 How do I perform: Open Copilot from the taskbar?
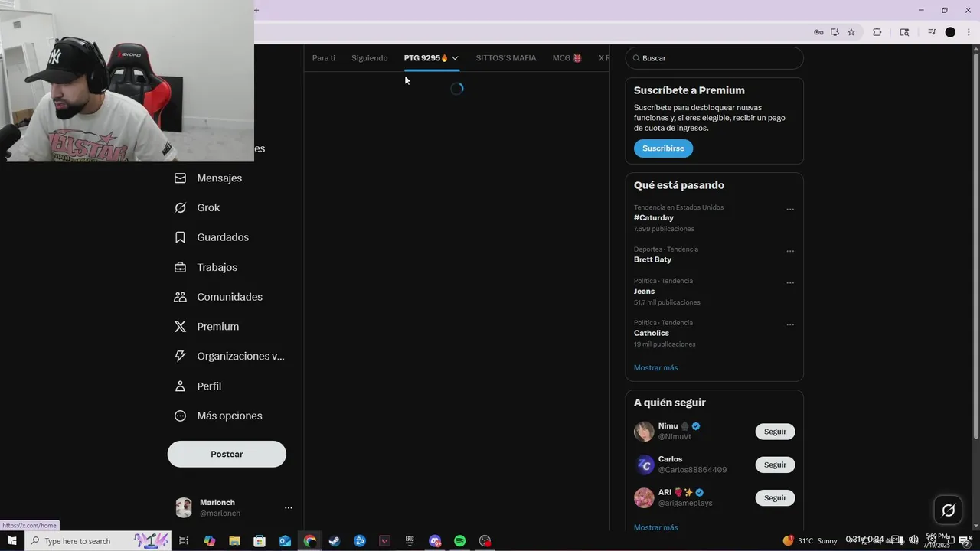(x=210, y=541)
